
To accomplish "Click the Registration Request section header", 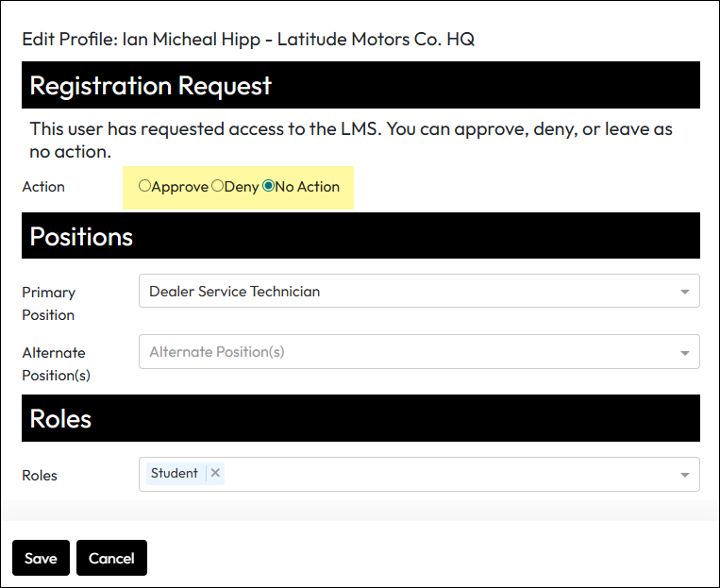I will [x=151, y=86].
